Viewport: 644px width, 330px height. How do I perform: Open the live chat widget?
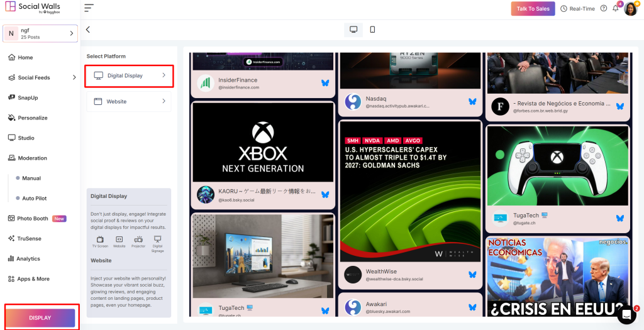[x=626, y=314]
